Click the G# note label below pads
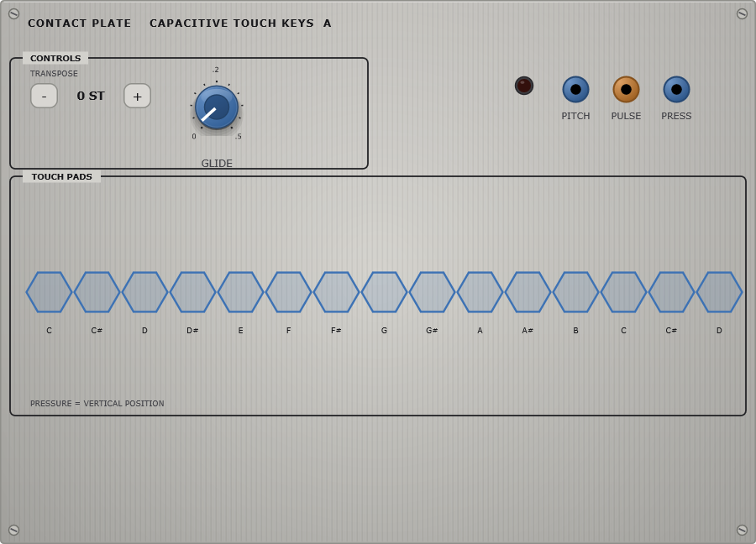This screenshot has width=756, height=544. (432, 331)
